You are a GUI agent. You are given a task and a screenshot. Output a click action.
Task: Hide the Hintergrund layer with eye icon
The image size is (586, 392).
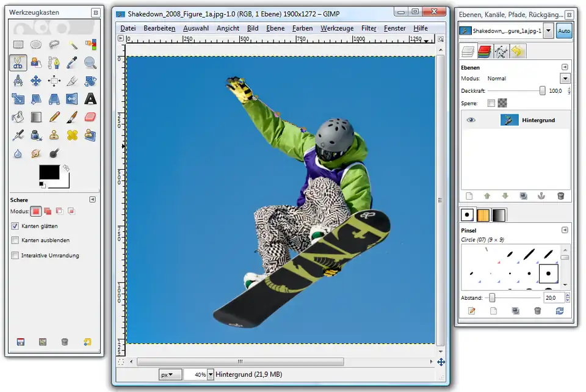(471, 120)
